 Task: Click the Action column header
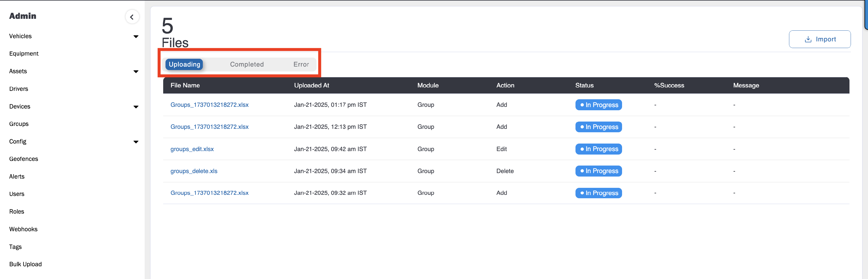point(505,85)
